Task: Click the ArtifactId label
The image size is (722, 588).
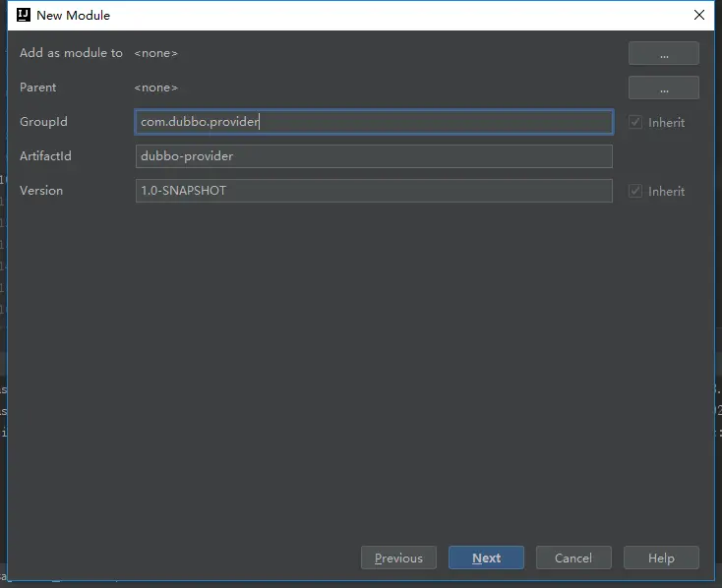Action: [x=45, y=156]
